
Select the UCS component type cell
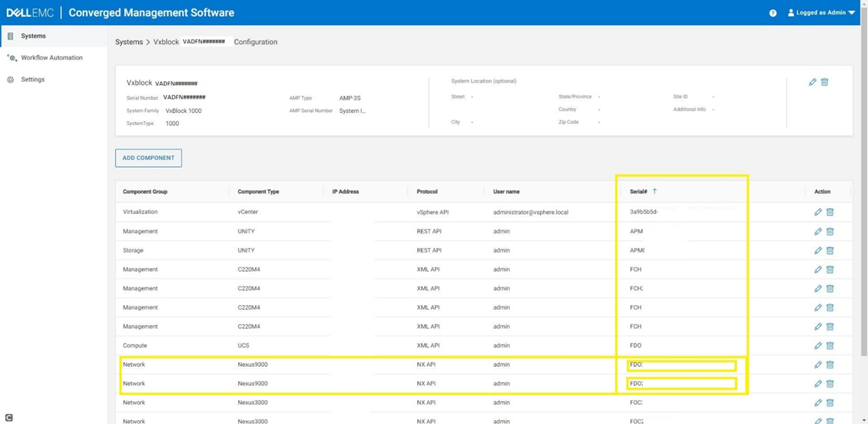pos(243,345)
